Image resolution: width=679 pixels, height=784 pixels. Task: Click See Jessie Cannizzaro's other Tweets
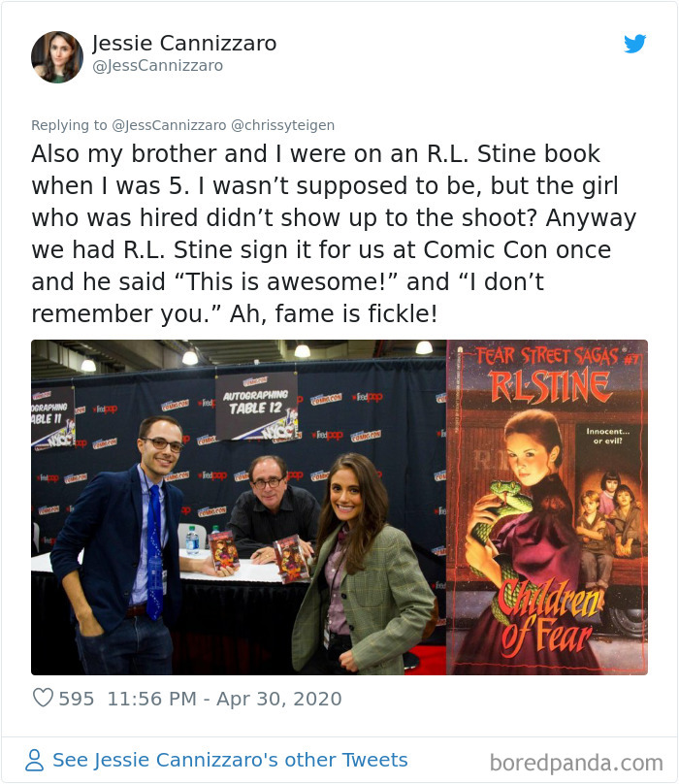[x=230, y=760]
